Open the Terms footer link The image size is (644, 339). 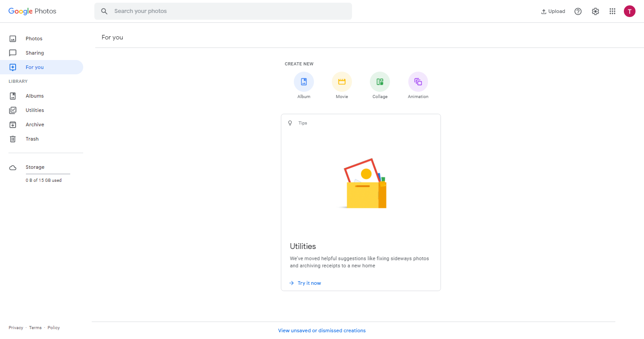[x=35, y=328]
